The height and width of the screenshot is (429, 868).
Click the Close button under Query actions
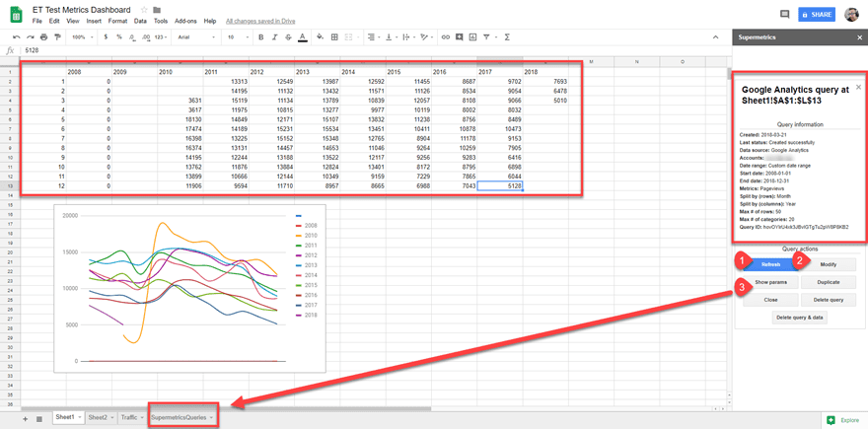770,300
